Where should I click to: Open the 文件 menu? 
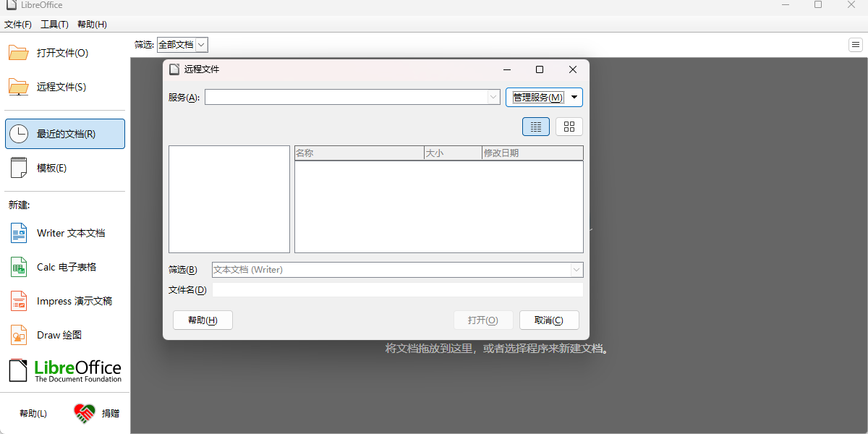[x=18, y=24]
